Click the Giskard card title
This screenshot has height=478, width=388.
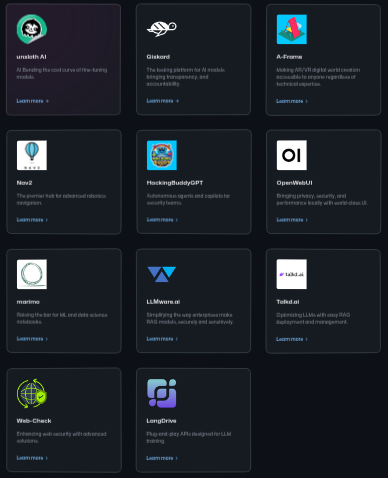pyautogui.click(x=158, y=57)
